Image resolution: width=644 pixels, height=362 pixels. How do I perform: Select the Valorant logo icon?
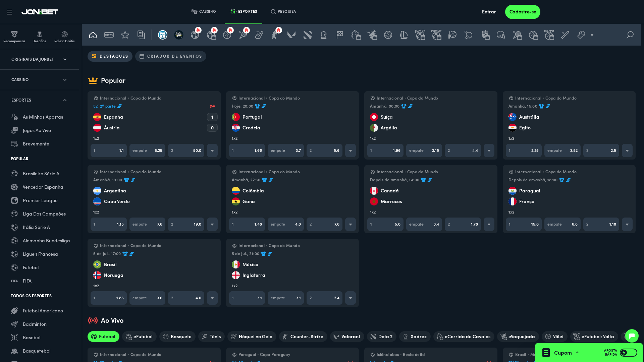291,35
